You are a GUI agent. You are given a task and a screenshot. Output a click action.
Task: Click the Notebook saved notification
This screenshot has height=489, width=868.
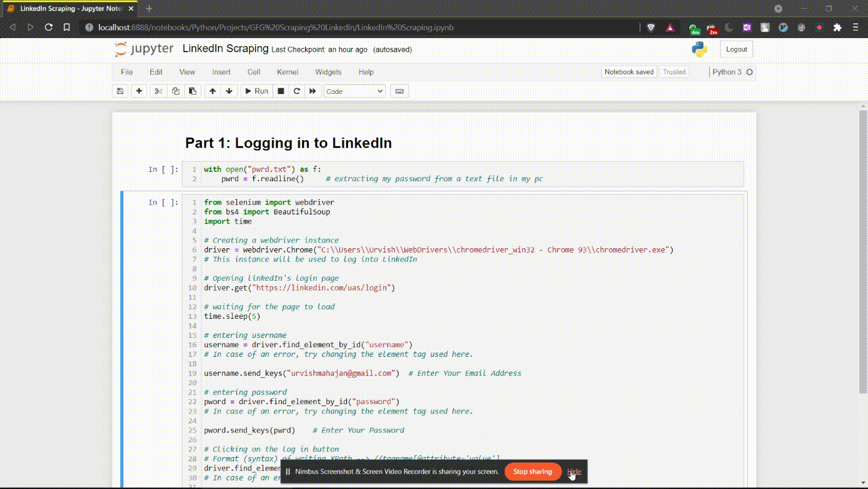[629, 72]
